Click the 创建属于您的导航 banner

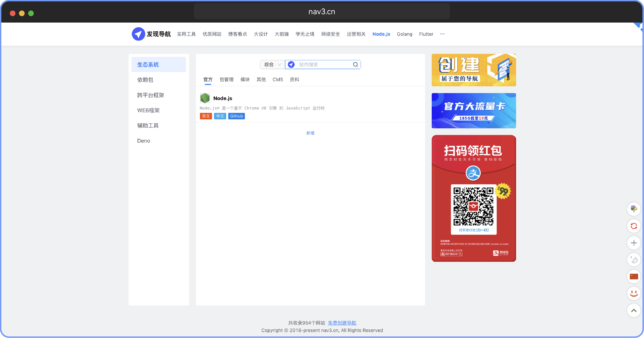(x=474, y=70)
